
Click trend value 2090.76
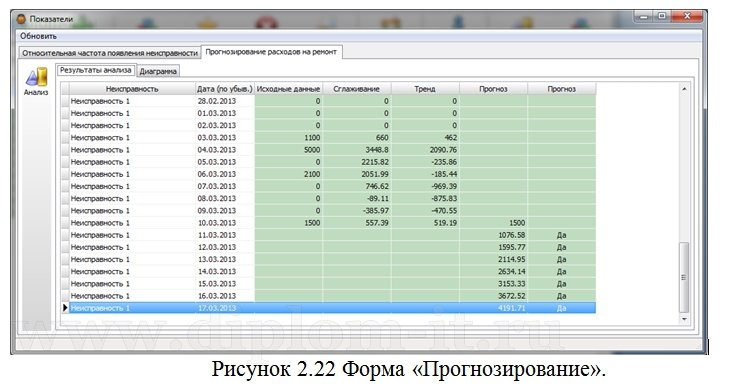pos(443,149)
